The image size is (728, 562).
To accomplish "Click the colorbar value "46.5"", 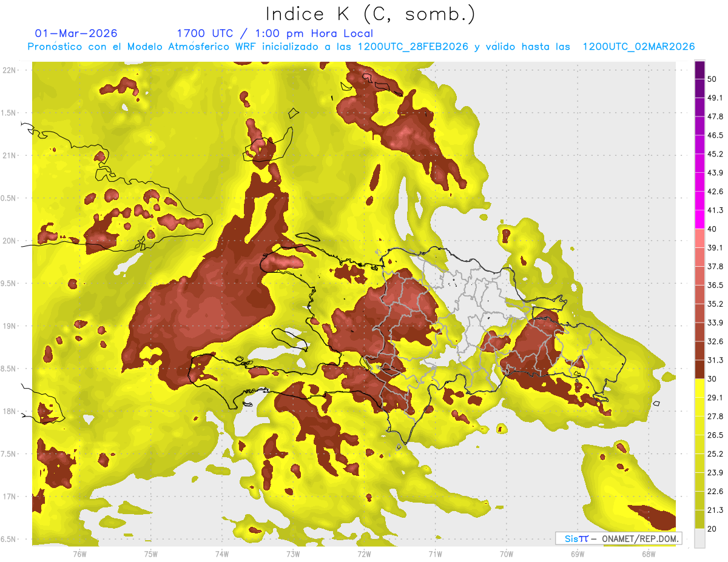I will pos(715,135).
